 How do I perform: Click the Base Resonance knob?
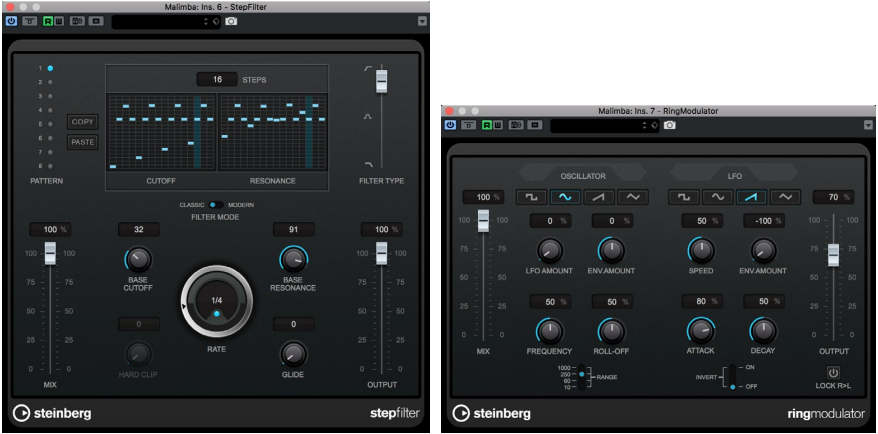[x=293, y=259]
